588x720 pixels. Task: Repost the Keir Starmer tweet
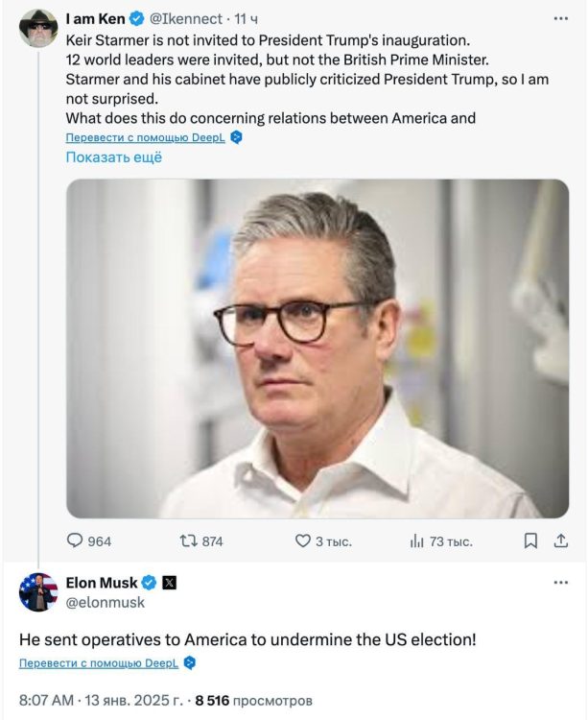[188, 541]
